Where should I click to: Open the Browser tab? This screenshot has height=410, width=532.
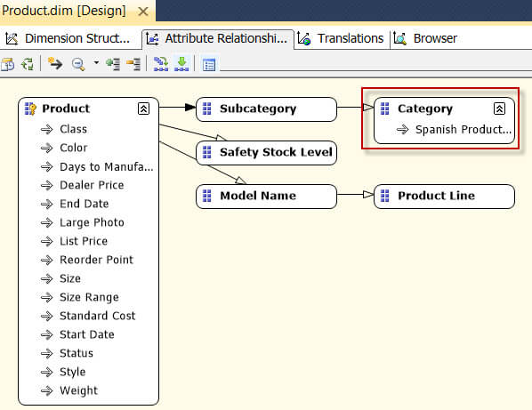pos(425,38)
